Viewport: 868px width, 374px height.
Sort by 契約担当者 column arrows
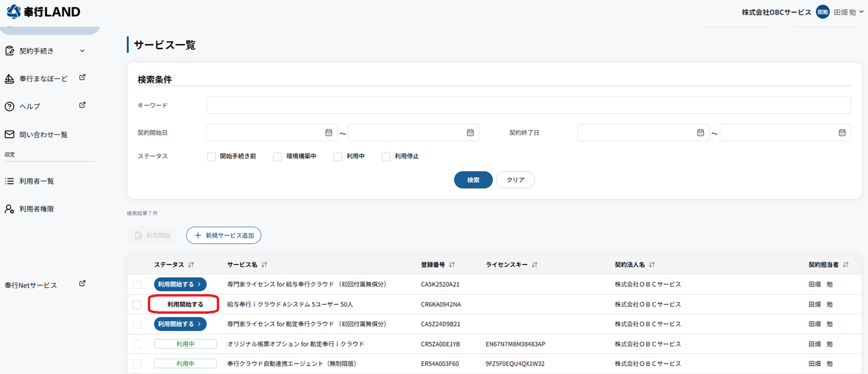[846, 264]
